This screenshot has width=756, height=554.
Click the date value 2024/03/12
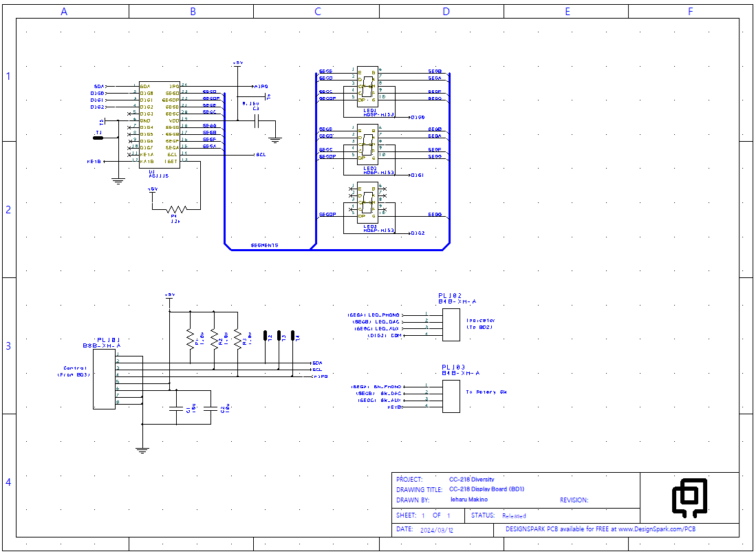point(437,530)
